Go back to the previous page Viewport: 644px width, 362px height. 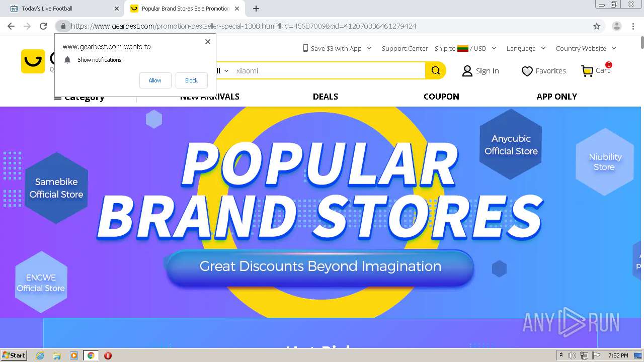click(11, 26)
